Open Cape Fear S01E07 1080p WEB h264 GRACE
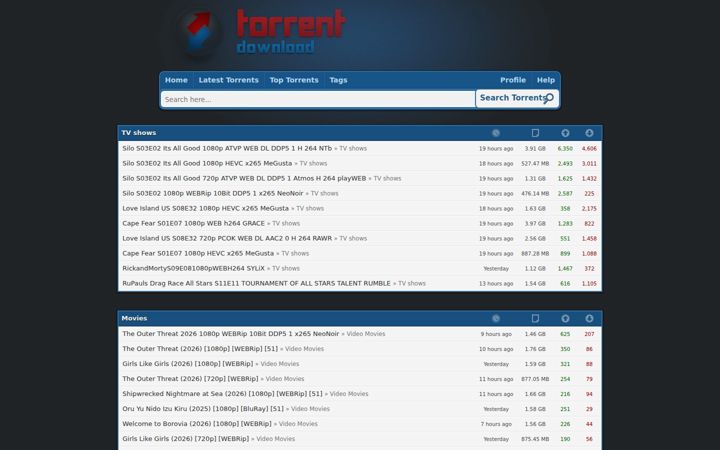This screenshot has width=720, height=450. [193, 223]
